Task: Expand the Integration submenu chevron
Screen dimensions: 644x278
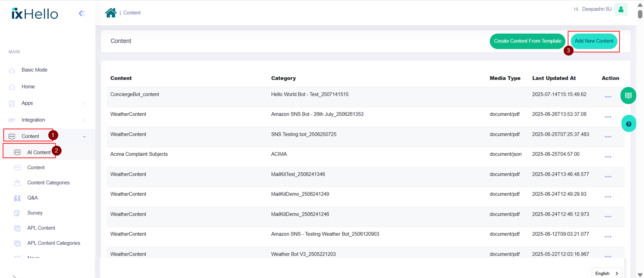Action: pos(84,120)
